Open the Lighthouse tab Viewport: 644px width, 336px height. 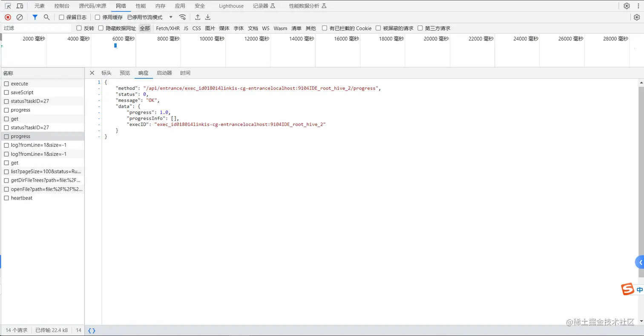(231, 6)
